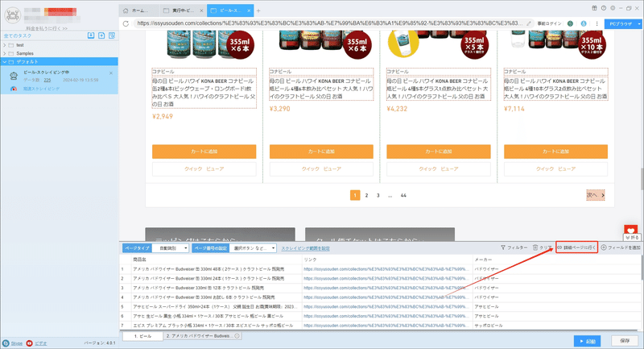Click the import task icon in sidebar header

(91, 35)
